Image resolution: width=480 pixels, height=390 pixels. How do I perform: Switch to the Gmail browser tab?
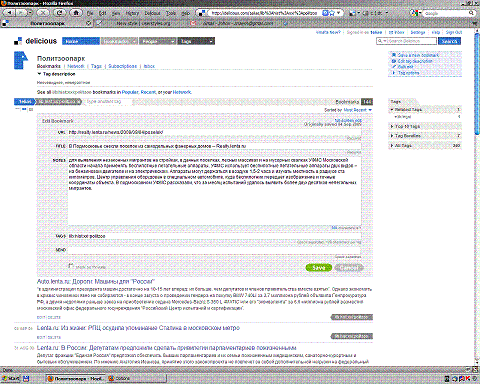tap(235, 23)
